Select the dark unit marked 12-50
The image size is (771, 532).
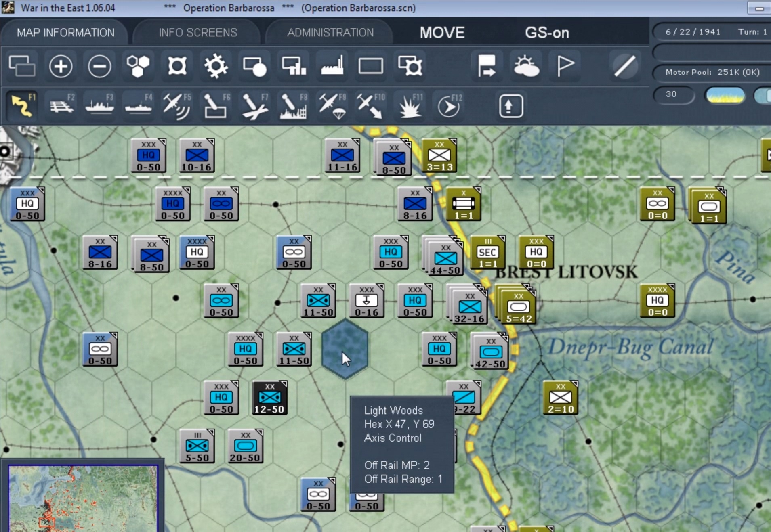tap(269, 398)
